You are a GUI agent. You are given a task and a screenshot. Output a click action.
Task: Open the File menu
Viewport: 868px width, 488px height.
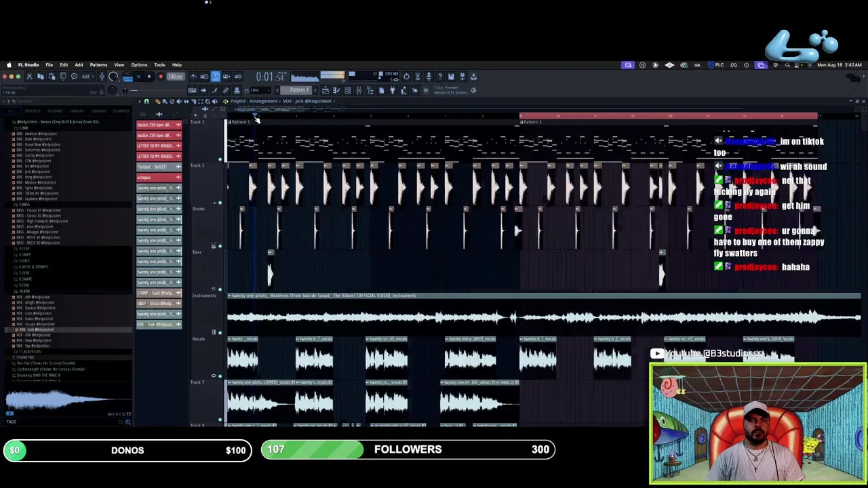49,65
